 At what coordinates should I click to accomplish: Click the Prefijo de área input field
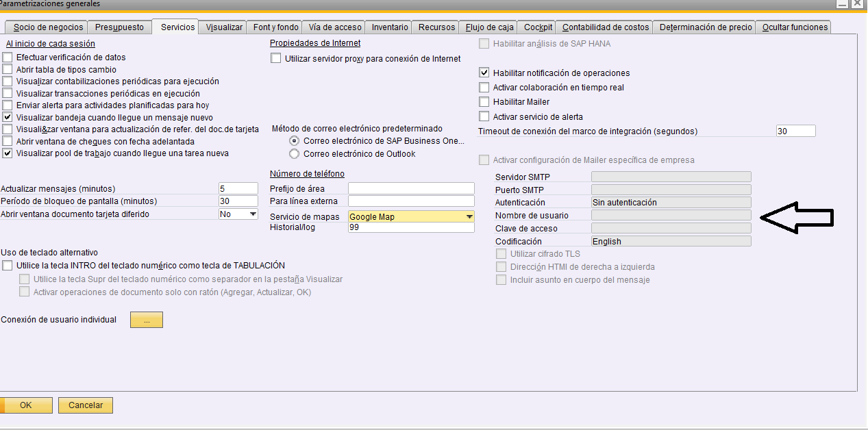(x=411, y=188)
